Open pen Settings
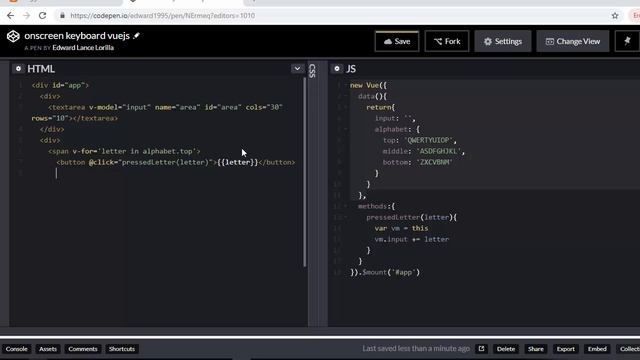The width and height of the screenshot is (640, 360). (x=503, y=41)
